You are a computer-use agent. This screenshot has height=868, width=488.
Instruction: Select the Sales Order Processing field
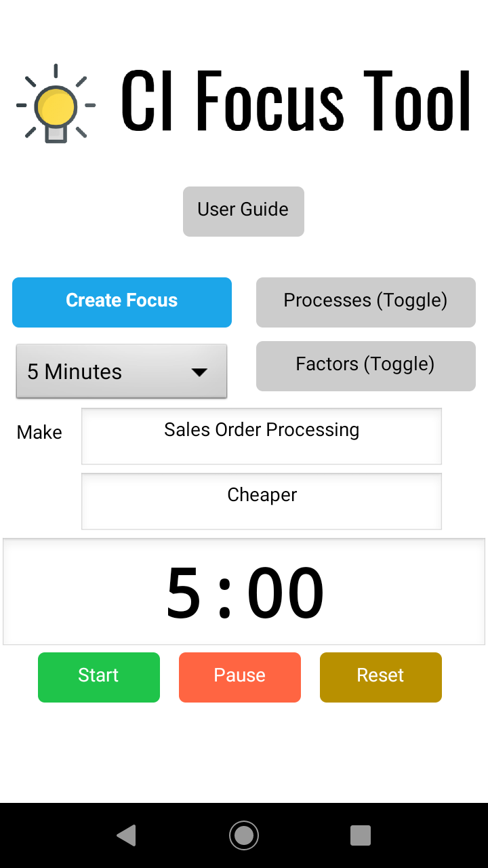[262, 435]
